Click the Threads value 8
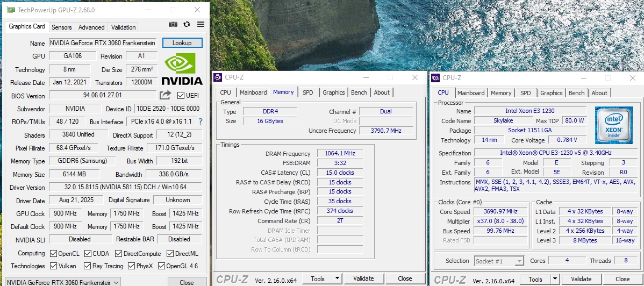This screenshot has height=286, width=644. [626, 261]
